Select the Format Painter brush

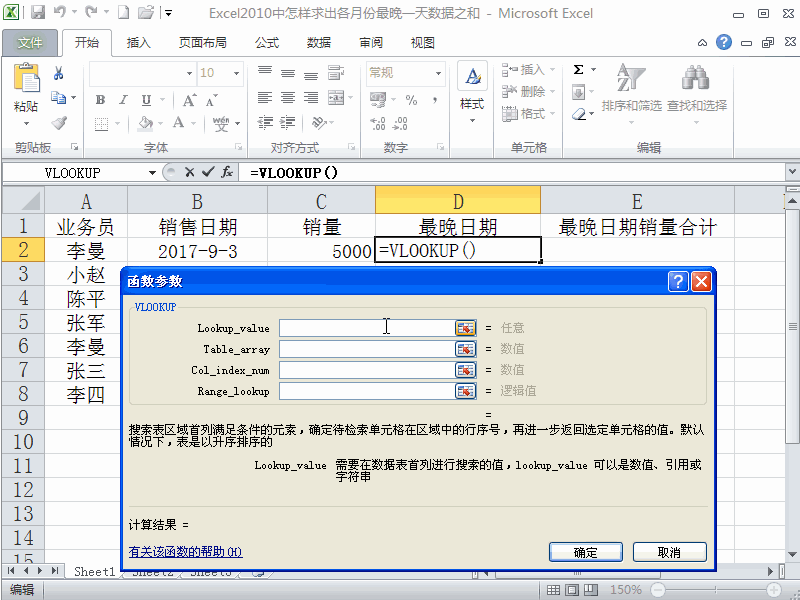pyautogui.click(x=59, y=123)
